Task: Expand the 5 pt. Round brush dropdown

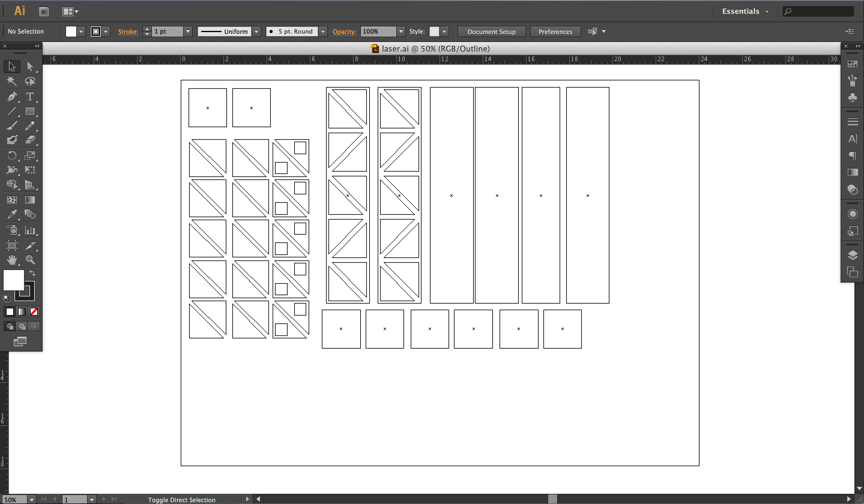Action: [x=323, y=31]
